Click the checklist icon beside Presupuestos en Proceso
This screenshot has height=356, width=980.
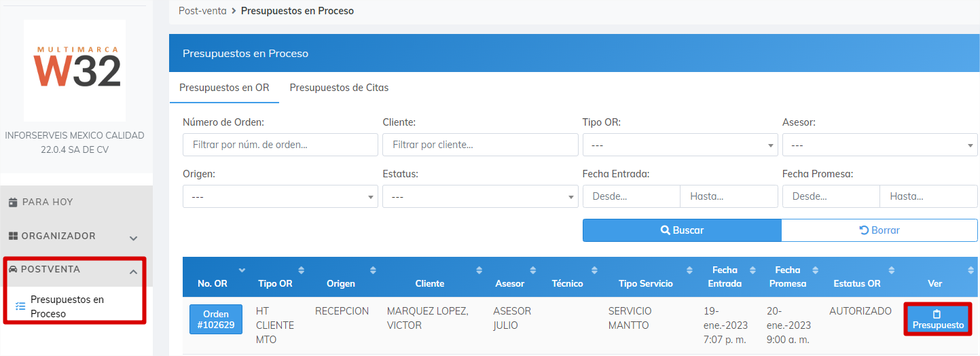point(20,306)
